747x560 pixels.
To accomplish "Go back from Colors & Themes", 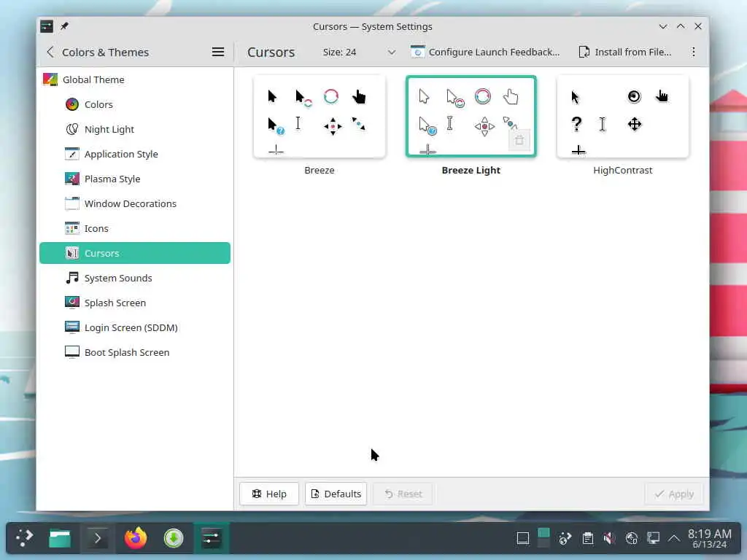I will pos(50,52).
